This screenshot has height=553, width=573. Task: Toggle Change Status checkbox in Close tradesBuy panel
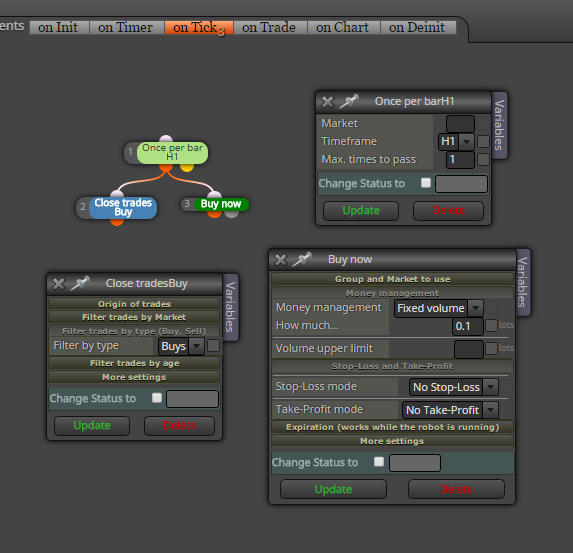(x=157, y=398)
